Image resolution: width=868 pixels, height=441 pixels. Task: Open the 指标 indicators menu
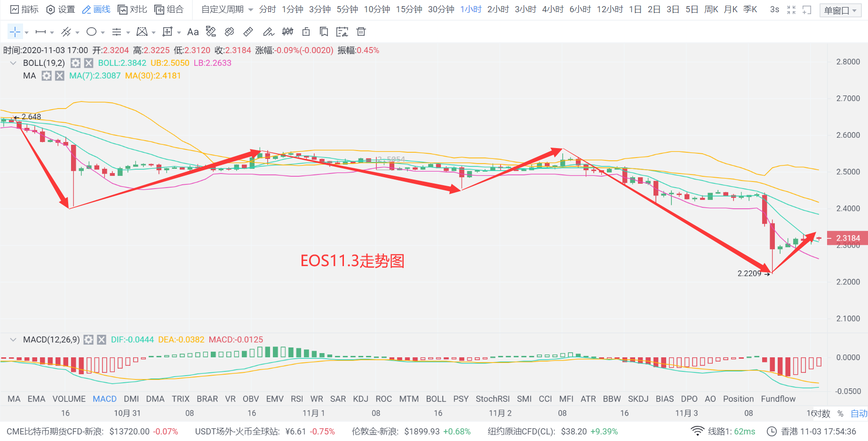pyautogui.click(x=24, y=9)
